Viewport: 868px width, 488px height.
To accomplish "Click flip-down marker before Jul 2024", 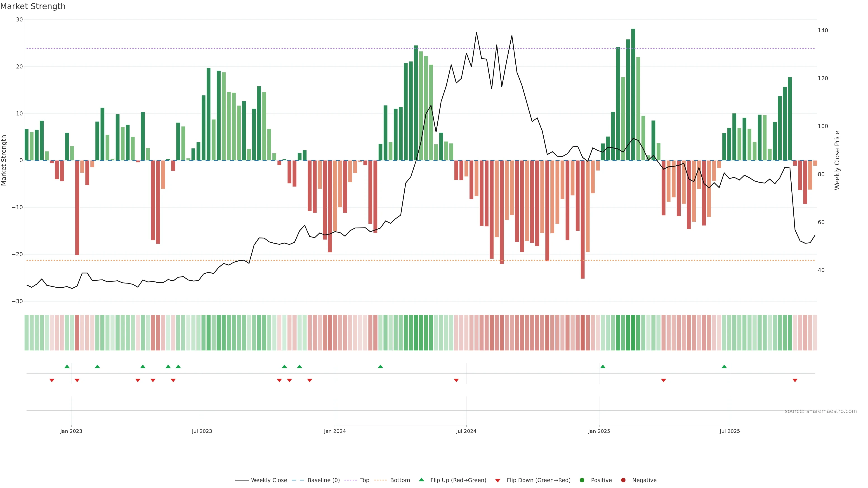I will [x=456, y=380].
